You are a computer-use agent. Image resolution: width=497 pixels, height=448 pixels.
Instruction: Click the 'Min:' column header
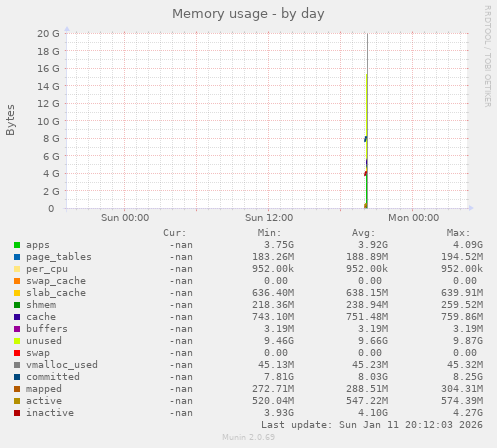click(269, 233)
